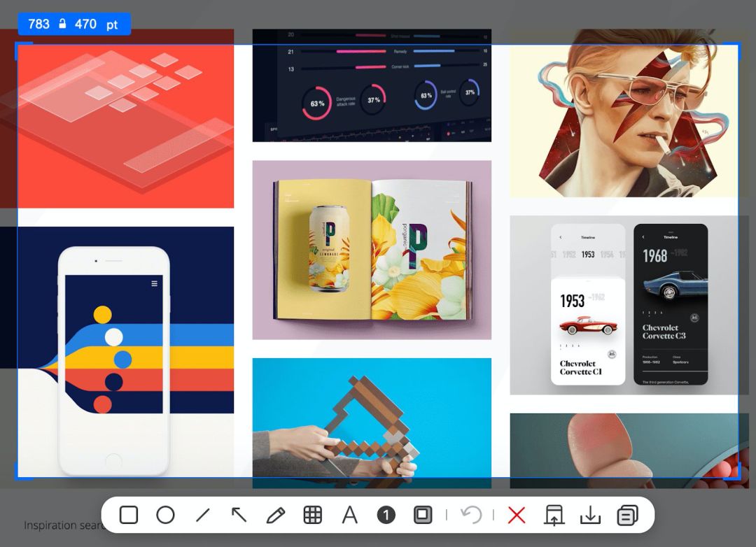Select the Ellipse annotation tool

pos(165,514)
